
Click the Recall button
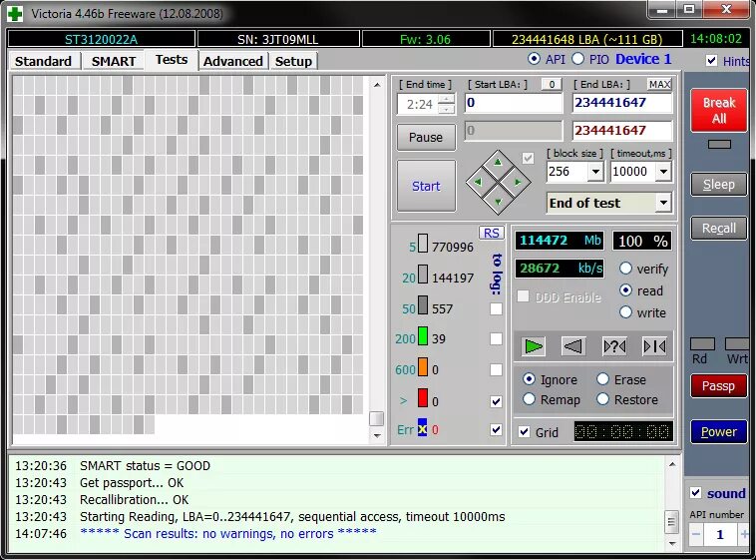click(x=718, y=228)
